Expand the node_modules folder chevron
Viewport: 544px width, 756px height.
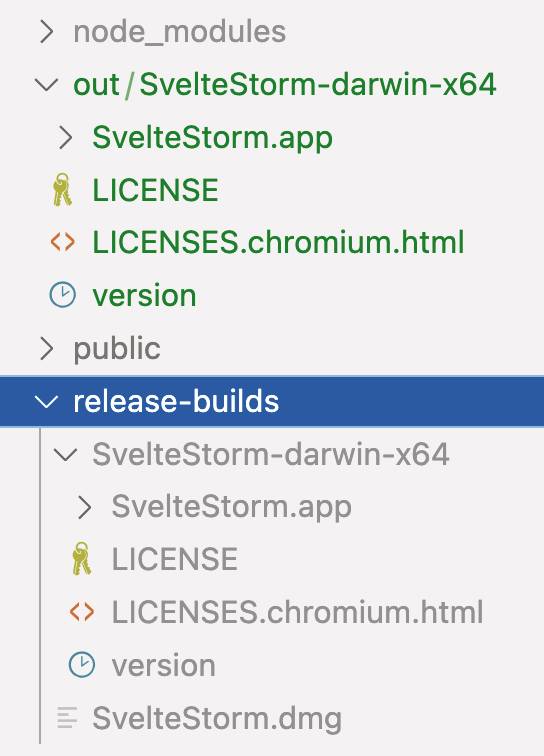point(47,32)
